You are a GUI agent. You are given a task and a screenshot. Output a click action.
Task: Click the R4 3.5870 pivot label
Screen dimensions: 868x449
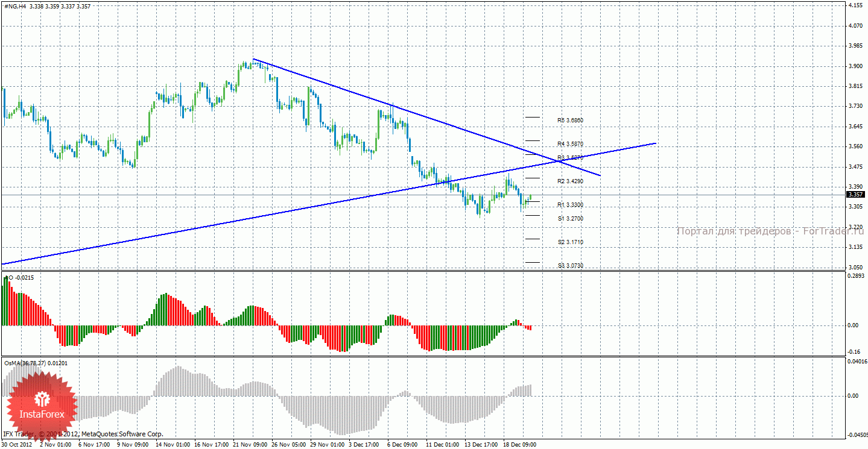pos(570,145)
